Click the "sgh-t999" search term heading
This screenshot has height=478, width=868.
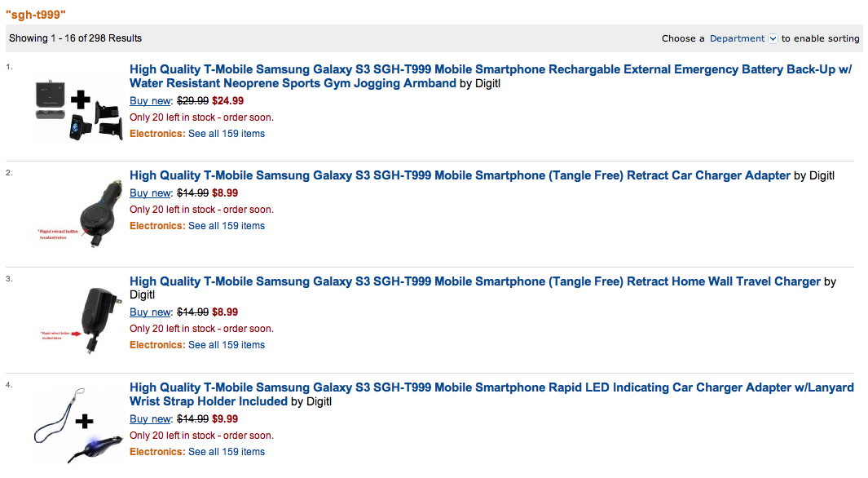point(36,15)
